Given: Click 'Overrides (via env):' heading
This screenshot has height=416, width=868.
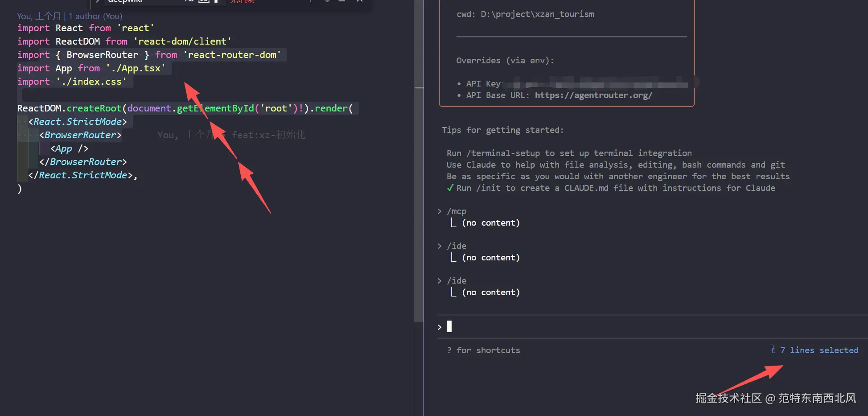Looking at the screenshot, I should 505,60.
